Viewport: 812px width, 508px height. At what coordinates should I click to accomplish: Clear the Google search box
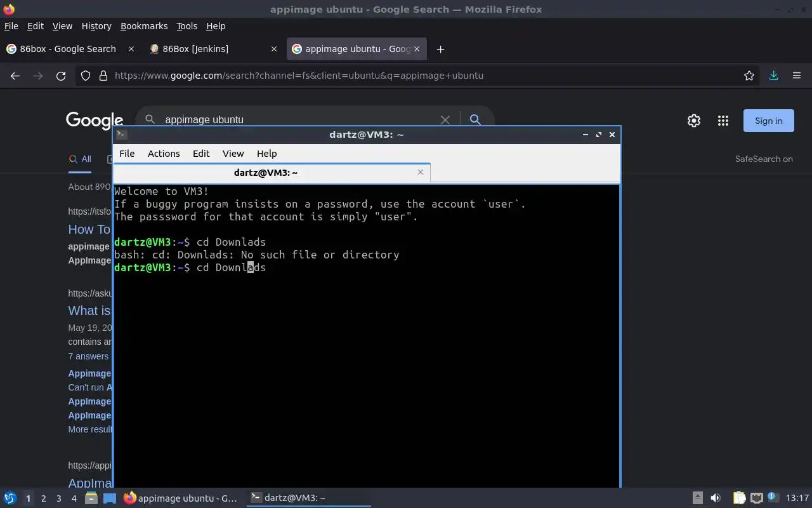click(445, 119)
